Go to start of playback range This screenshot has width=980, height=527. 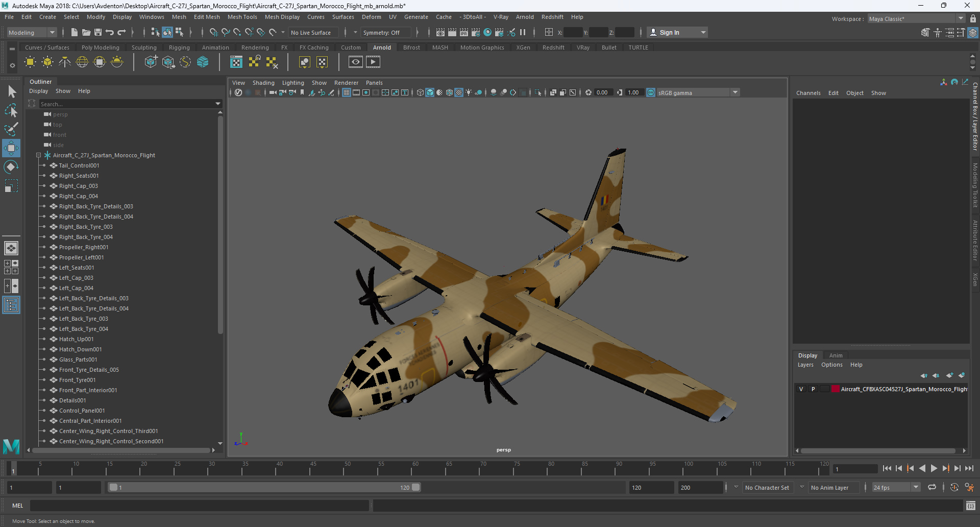tap(887, 468)
